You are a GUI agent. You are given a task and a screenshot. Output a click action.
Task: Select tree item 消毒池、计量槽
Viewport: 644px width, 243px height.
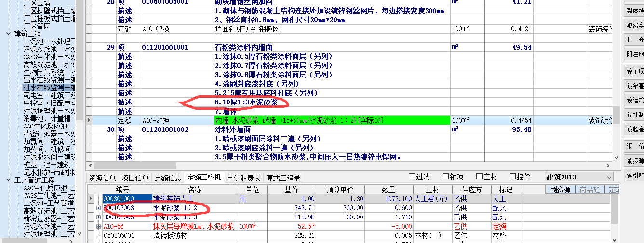coord(49,118)
